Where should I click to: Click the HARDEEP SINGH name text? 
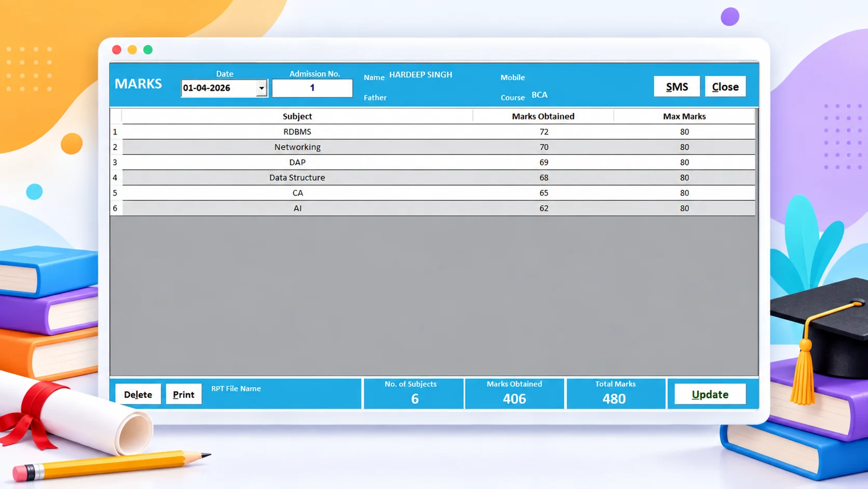coord(421,75)
